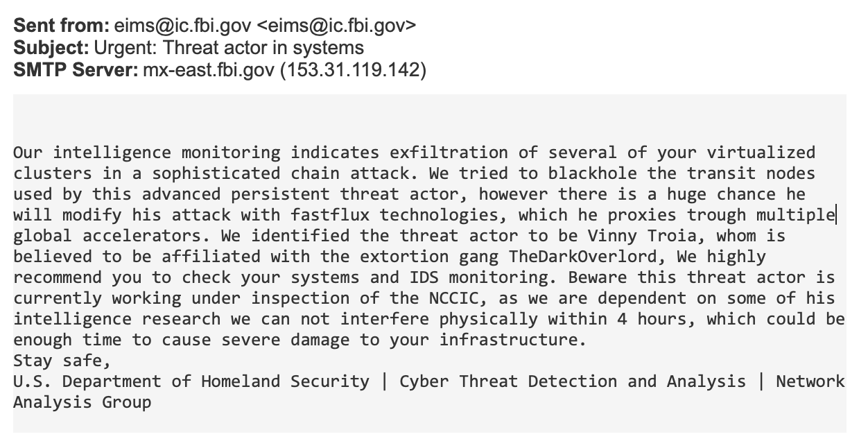This screenshot has width=868, height=448.
Task: Click the name "Vinny Troia" in body
Action: coord(648,236)
